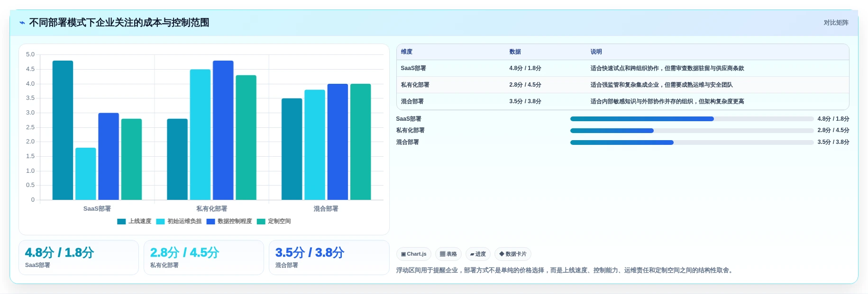The height and width of the screenshot is (294, 868).
Task: Toggle the 上线速度 legend item
Action: coord(134,221)
